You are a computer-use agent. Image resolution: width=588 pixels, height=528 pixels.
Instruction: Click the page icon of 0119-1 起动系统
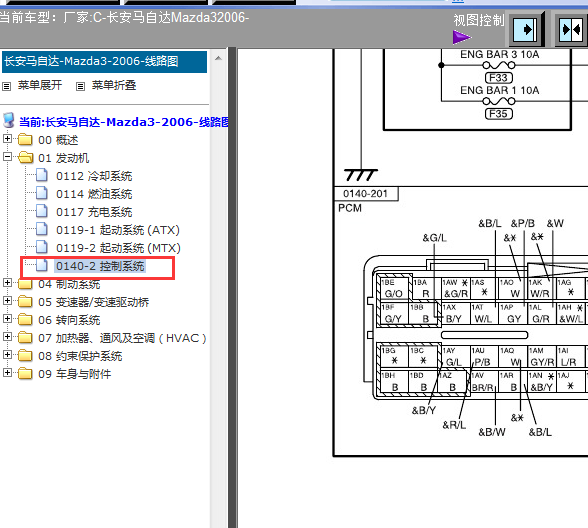click(42, 229)
